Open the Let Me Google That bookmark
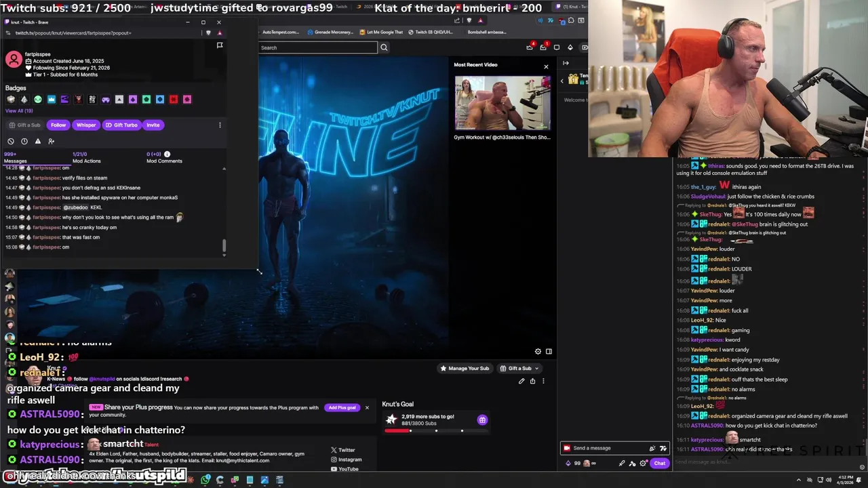Viewport: 868px width, 488px height. [x=381, y=32]
